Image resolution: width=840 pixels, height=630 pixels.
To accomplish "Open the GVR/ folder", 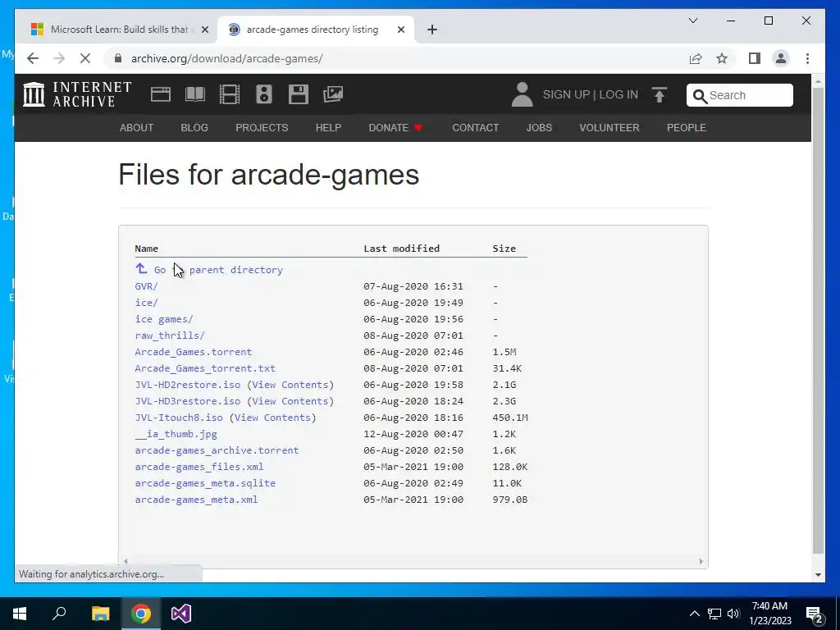I will point(146,286).
